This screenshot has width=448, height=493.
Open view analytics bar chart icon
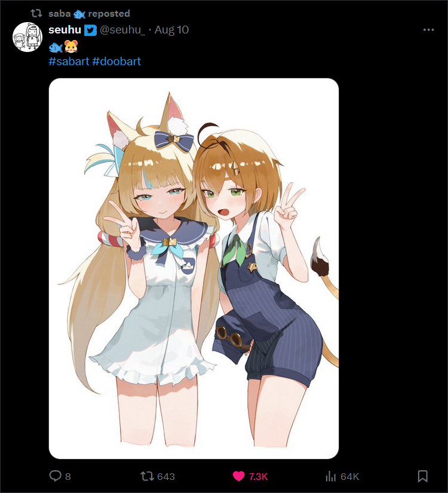[331, 476]
